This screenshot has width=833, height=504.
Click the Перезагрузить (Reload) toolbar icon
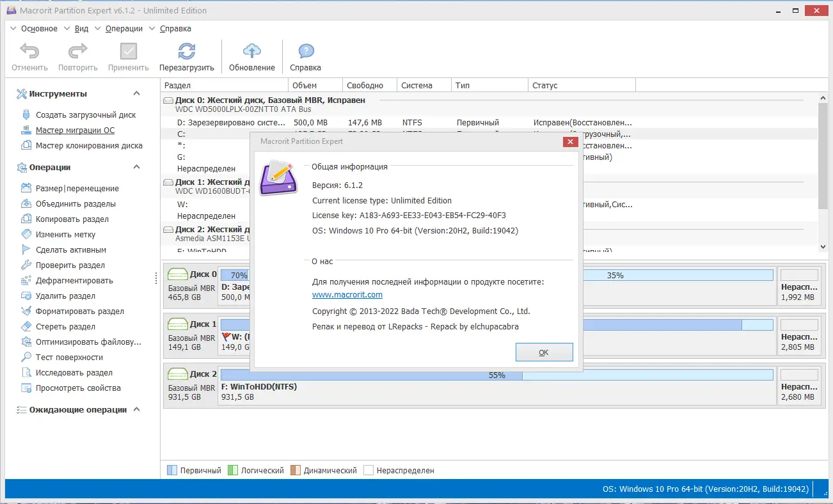(187, 56)
